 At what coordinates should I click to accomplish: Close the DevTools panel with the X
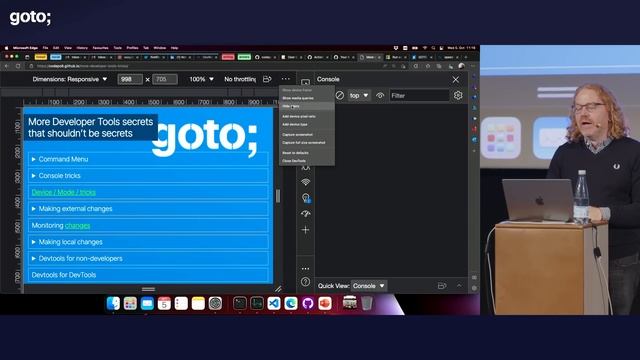(456, 80)
